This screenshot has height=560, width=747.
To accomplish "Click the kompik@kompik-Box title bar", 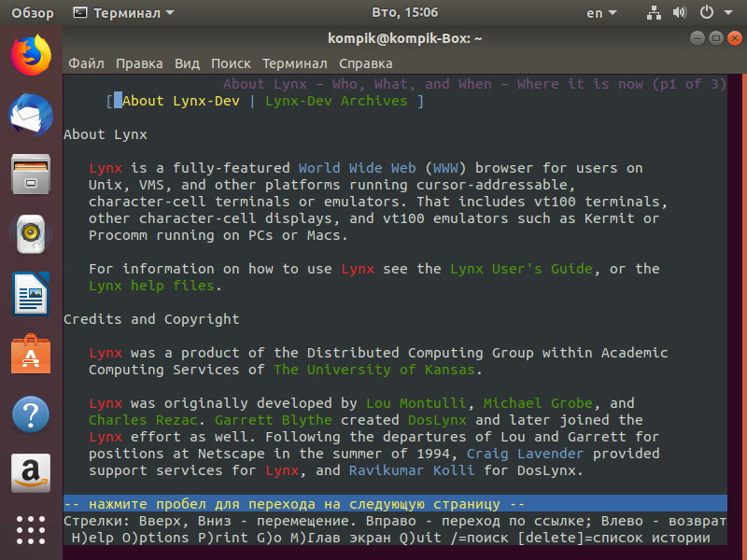I will coord(404,38).
